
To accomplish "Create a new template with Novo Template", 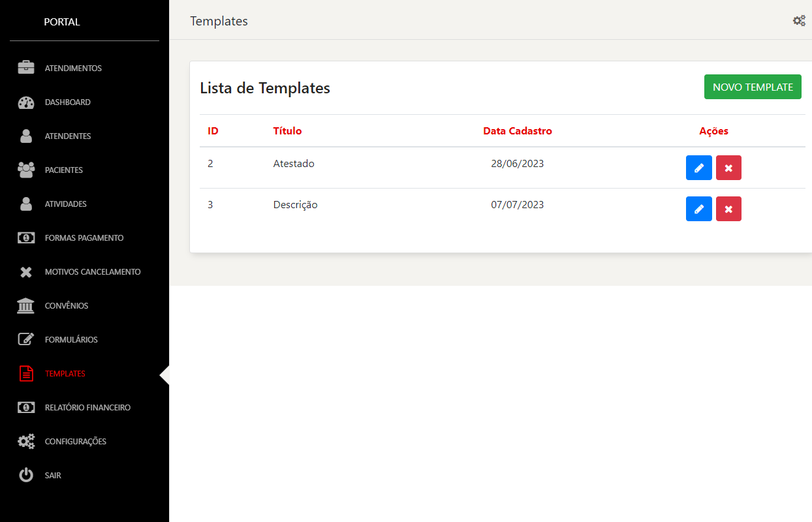I will [x=753, y=87].
